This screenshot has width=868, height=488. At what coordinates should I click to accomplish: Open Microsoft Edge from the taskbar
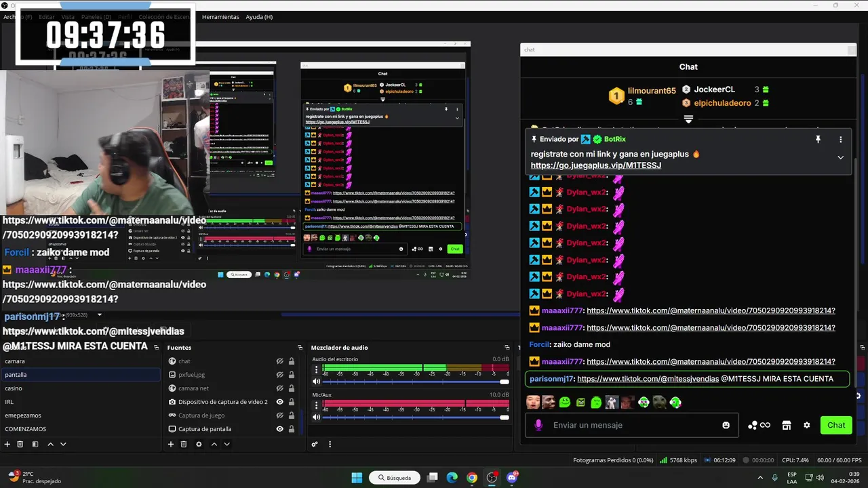tap(452, 478)
